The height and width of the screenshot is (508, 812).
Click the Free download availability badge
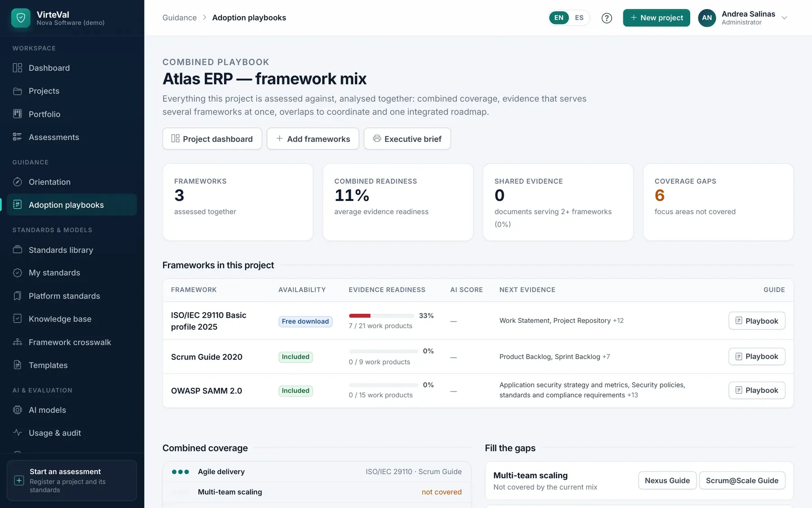tap(305, 321)
